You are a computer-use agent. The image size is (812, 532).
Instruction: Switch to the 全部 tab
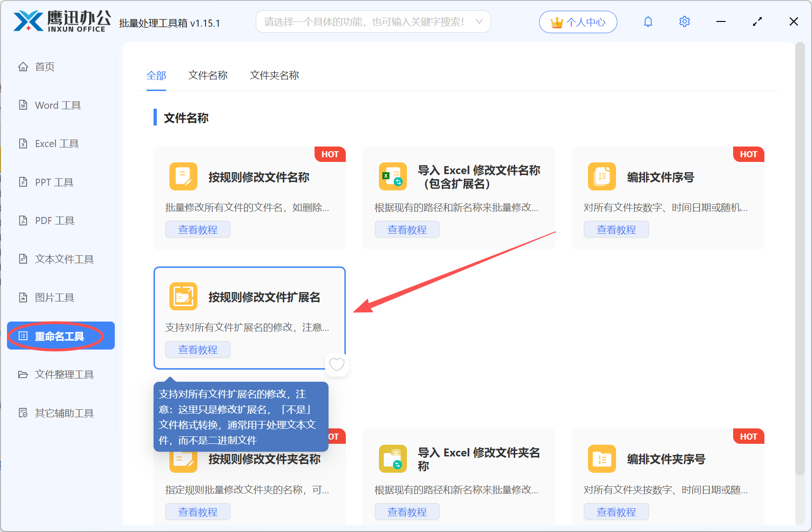(x=156, y=75)
